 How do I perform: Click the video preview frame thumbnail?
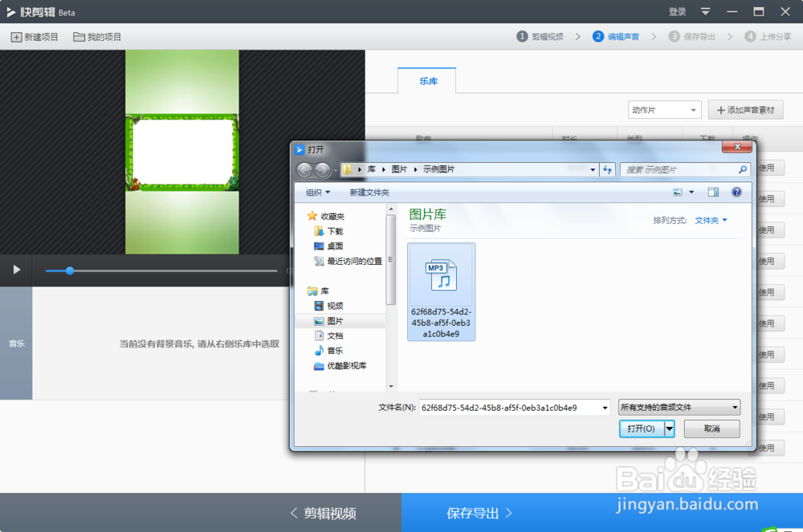tap(181, 152)
